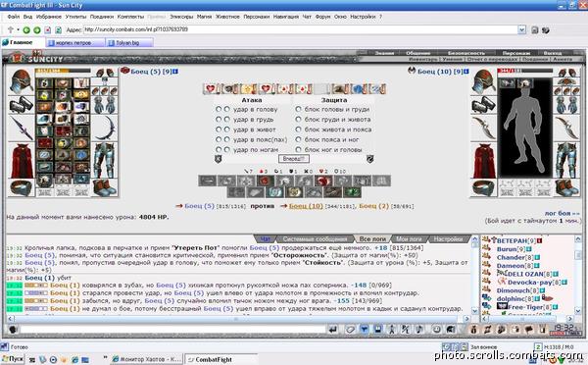Open the "Магия" menu
588x365 pixels.
(x=205, y=17)
